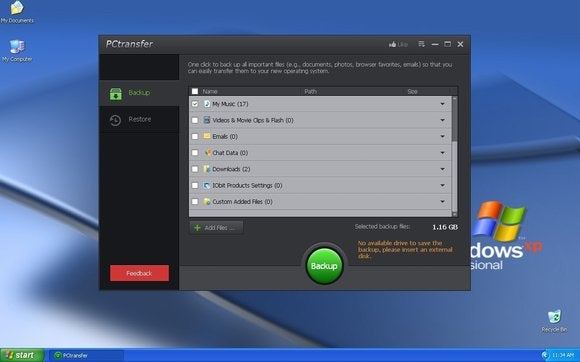Click the red Feedback button
Viewport: 580px width, 362px height.
(139, 273)
